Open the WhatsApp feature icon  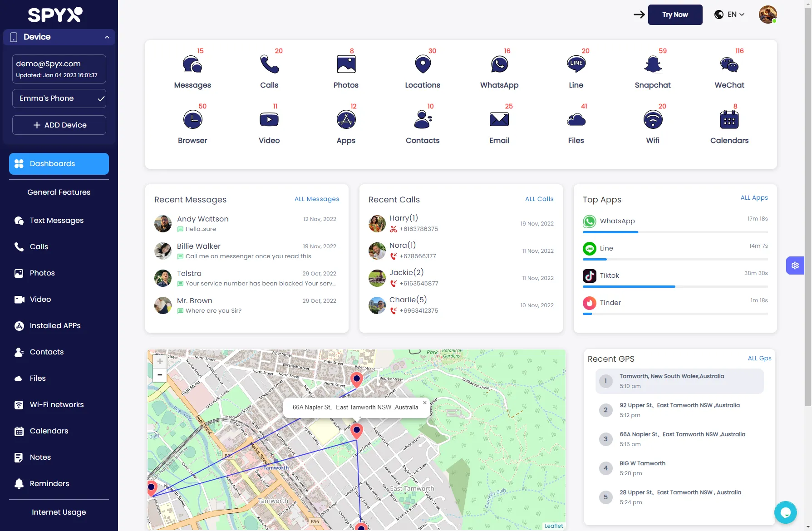pos(499,64)
